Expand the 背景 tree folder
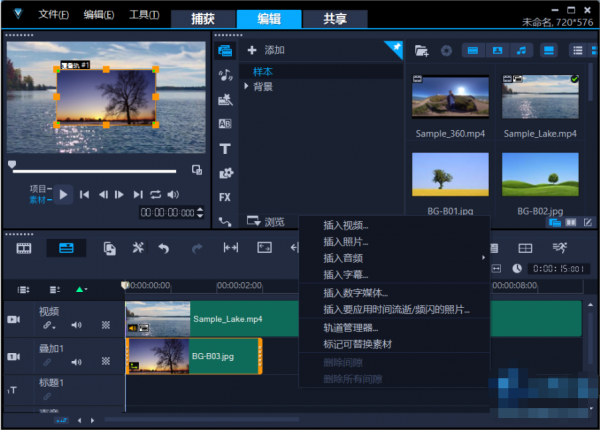This screenshot has height=430, width=600. tap(246, 86)
